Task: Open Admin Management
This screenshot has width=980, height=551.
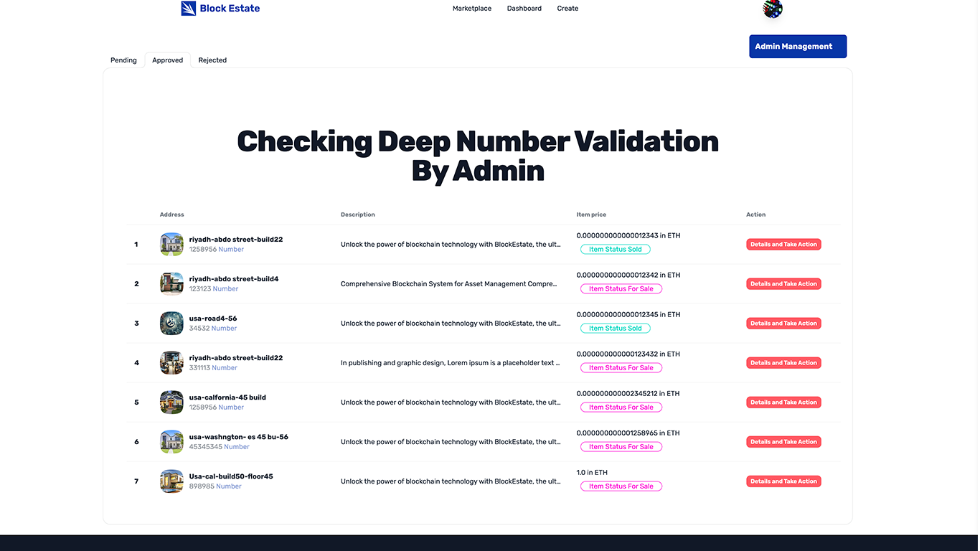Action: (x=797, y=46)
